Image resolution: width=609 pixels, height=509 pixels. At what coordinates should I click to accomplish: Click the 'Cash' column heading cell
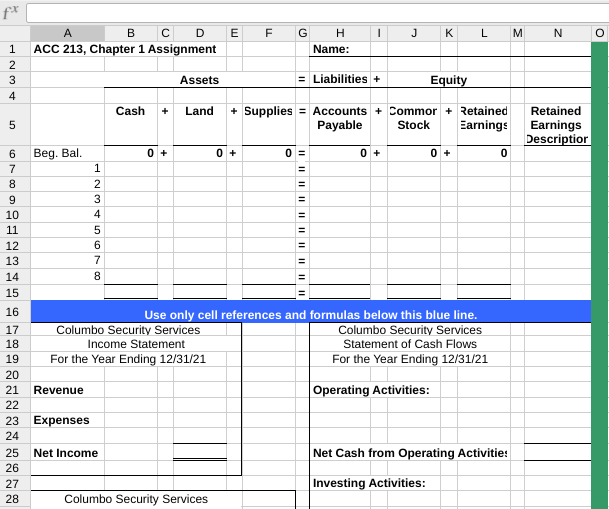tap(131, 125)
